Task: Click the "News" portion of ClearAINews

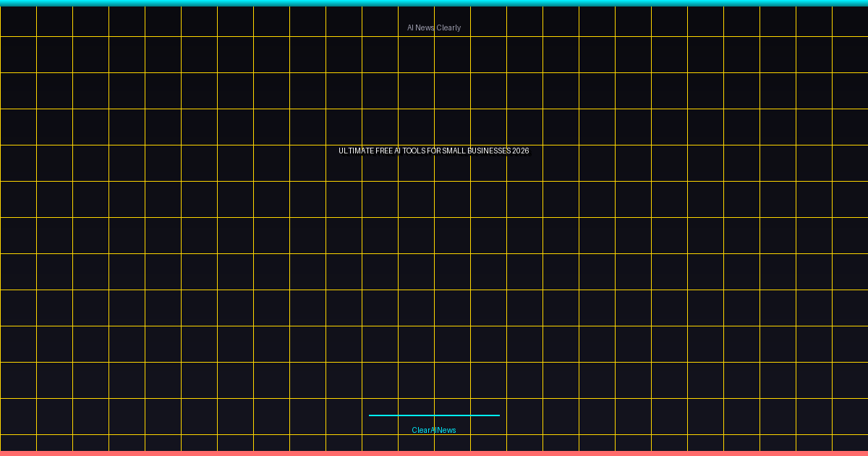Action: (447, 430)
